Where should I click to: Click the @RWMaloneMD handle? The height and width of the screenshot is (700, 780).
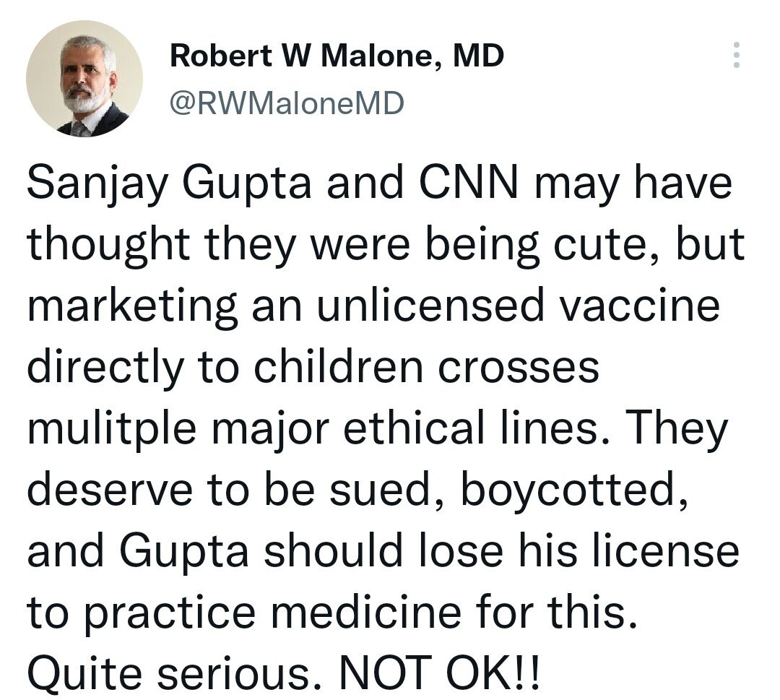tap(287, 103)
